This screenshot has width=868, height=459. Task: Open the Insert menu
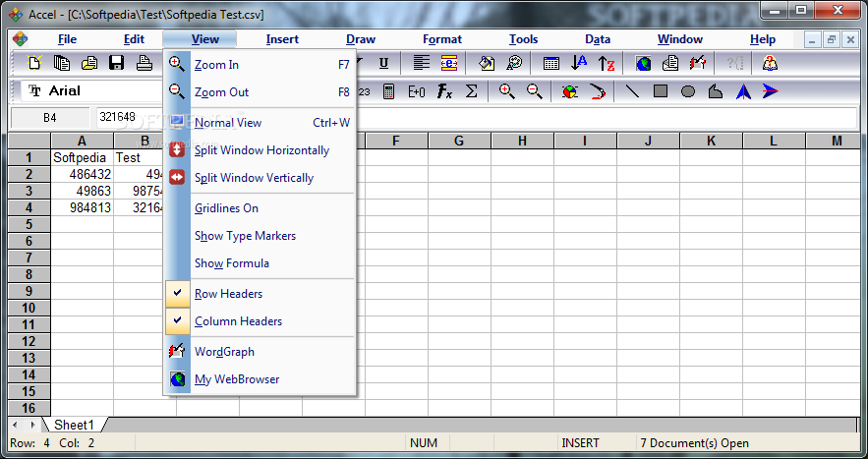[282, 39]
